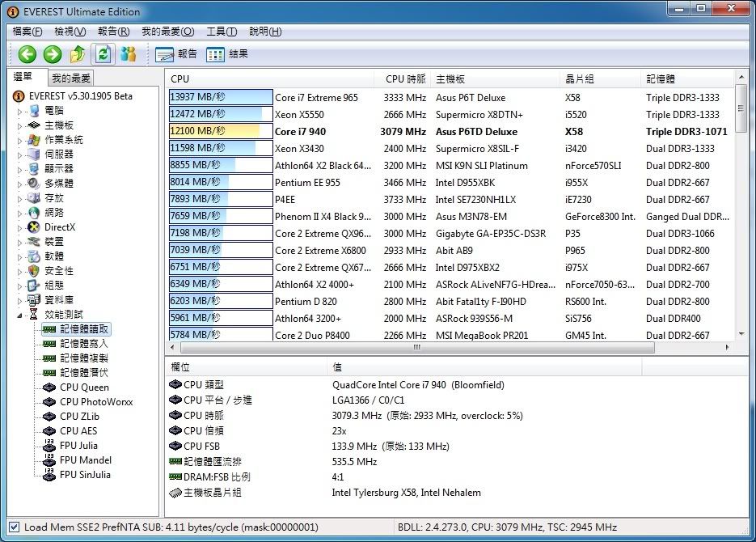Open the 檔案(F) menu
The image size is (756, 542).
[x=27, y=32]
